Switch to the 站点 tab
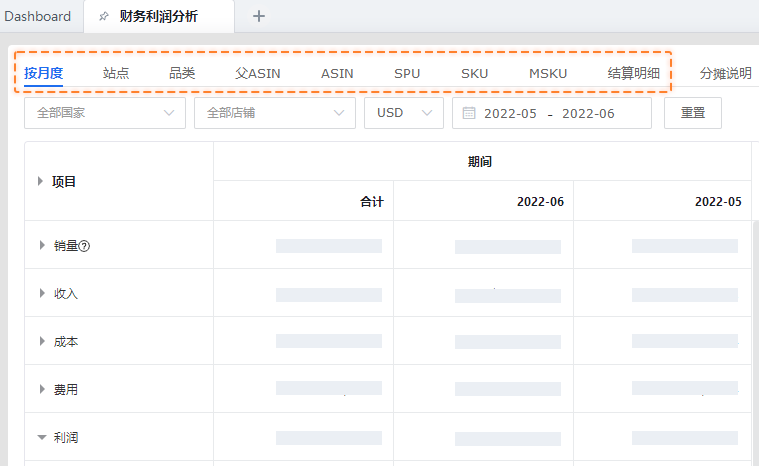The image size is (759, 466). 116,74
